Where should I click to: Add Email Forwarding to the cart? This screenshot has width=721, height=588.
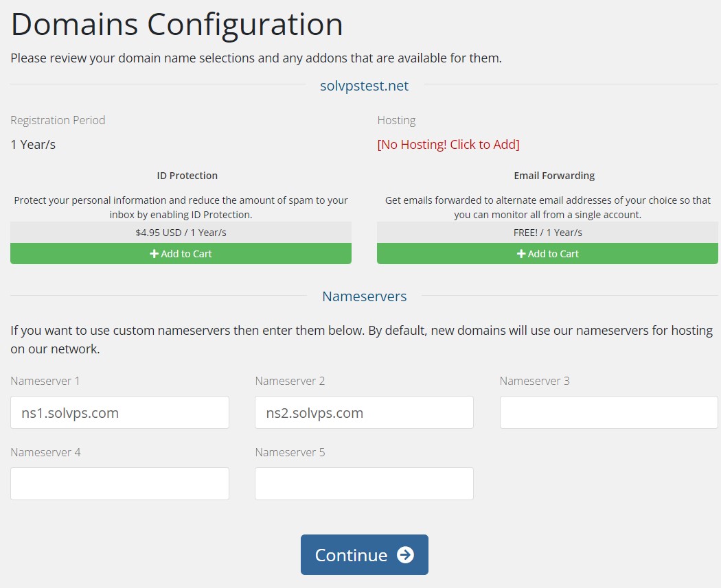pos(547,254)
